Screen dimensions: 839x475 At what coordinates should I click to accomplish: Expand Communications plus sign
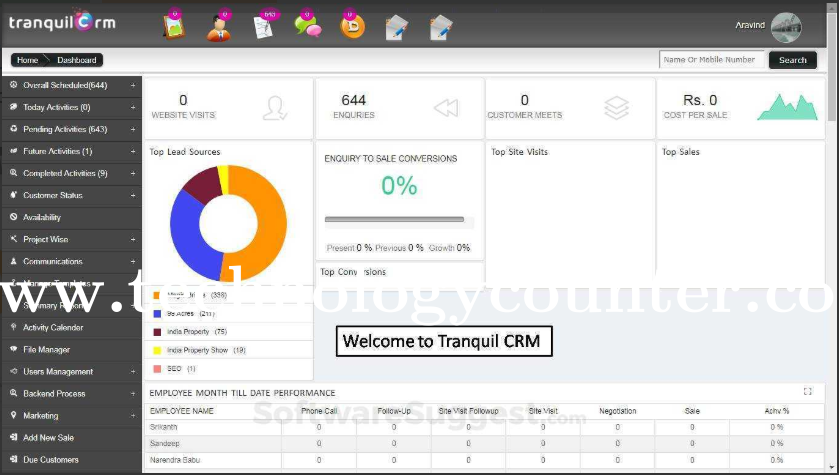tap(133, 261)
